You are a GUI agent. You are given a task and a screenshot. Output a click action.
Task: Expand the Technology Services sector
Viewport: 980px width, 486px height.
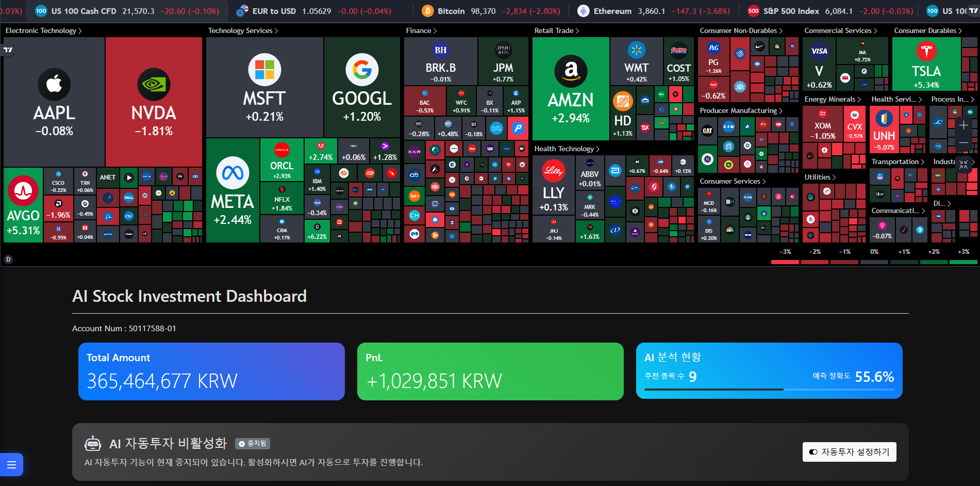(243, 31)
